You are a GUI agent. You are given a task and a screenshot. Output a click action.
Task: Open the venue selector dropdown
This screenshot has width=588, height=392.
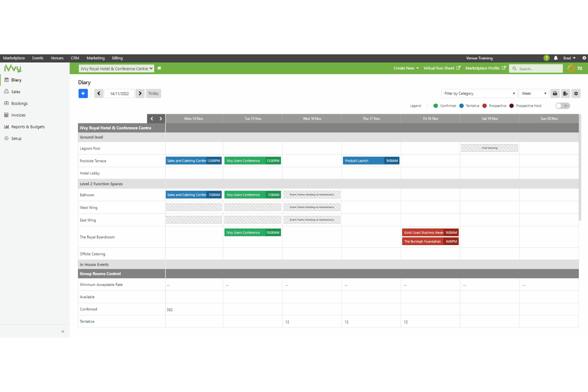coord(116,69)
